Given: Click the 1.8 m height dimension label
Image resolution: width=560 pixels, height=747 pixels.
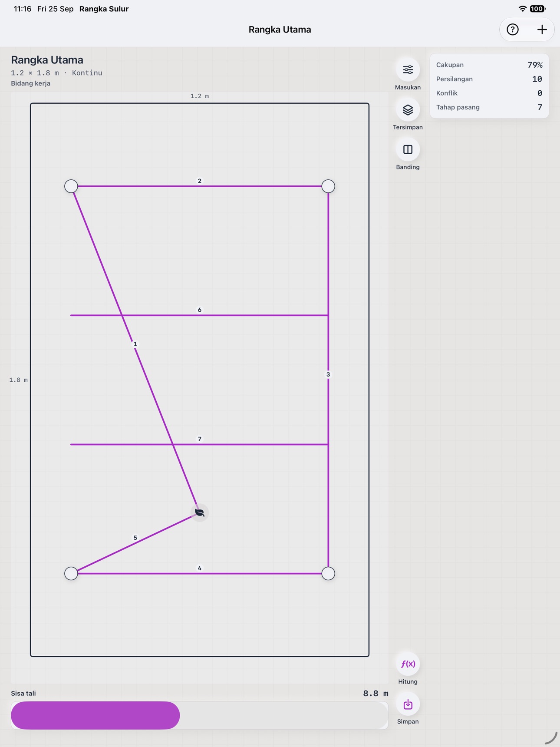Looking at the screenshot, I should coord(18,380).
